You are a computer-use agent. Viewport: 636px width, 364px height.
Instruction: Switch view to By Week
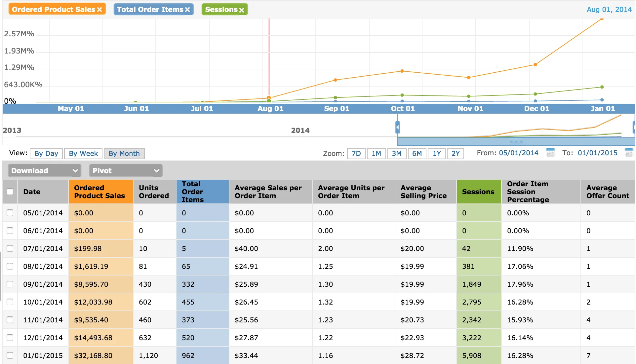point(83,154)
